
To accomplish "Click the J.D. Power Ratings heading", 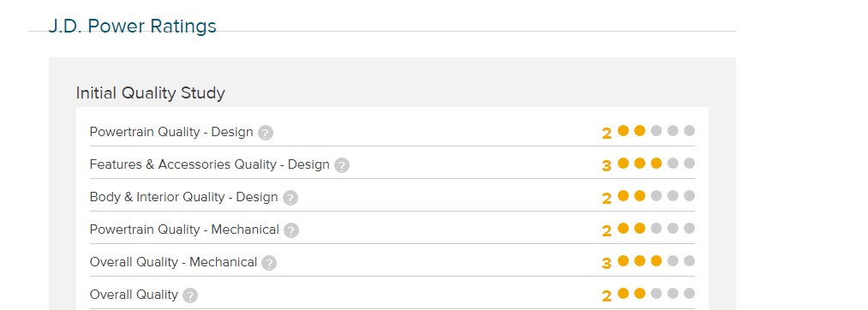I will [132, 26].
